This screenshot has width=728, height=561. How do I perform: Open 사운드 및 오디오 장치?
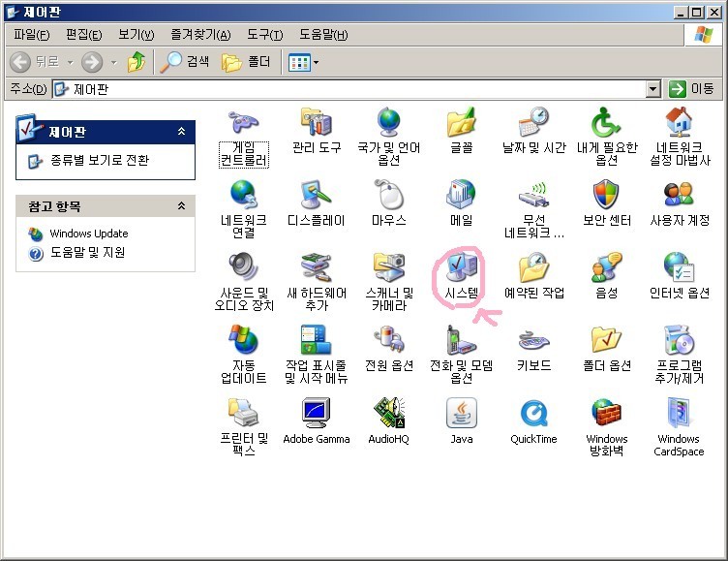pos(244,282)
